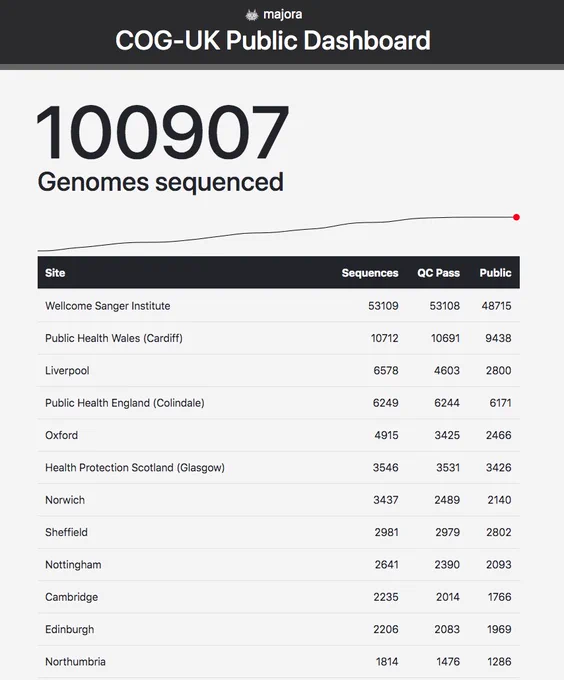The width and height of the screenshot is (564, 680).
Task: Click Oxford Sequences value 4915
Action: [x=386, y=435]
